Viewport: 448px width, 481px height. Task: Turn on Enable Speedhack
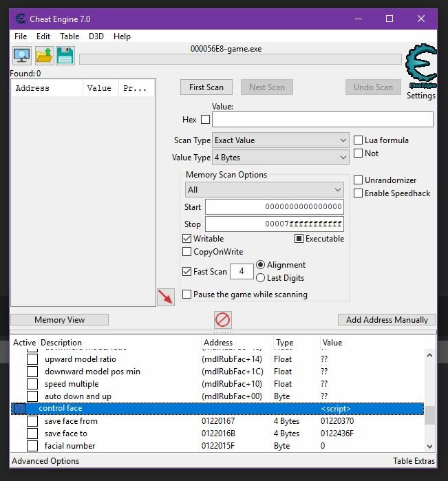point(358,193)
